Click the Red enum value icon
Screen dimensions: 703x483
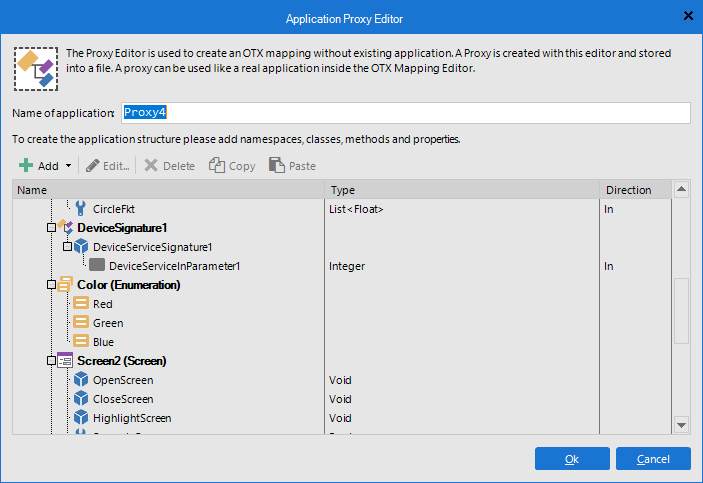[x=81, y=303]
